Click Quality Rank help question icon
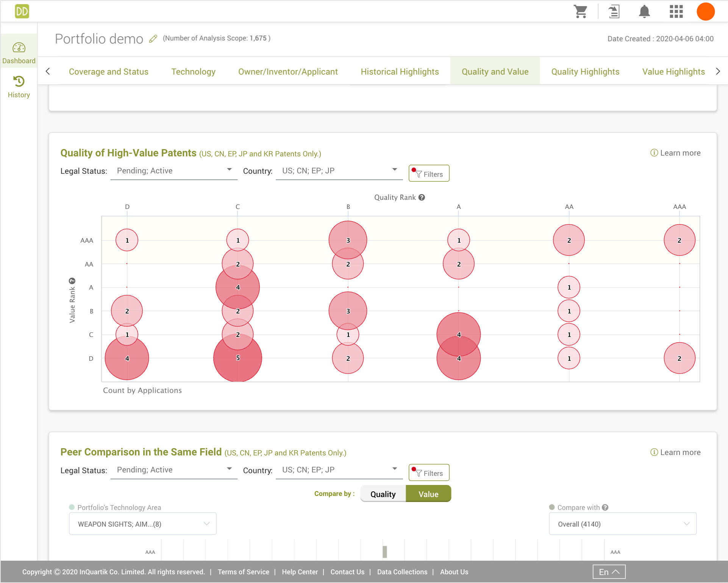 422,197
